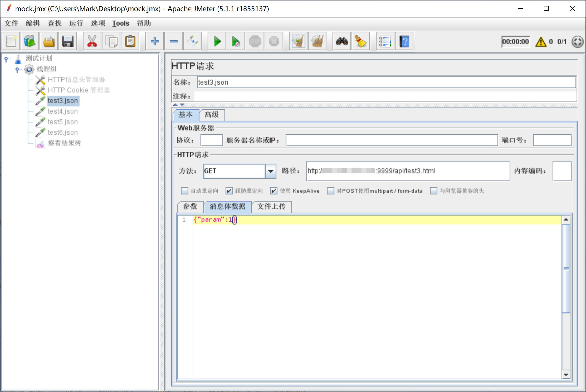Open the 帮助 menu
The width and height of the screenshot is (586, 392).
(144, 23)
